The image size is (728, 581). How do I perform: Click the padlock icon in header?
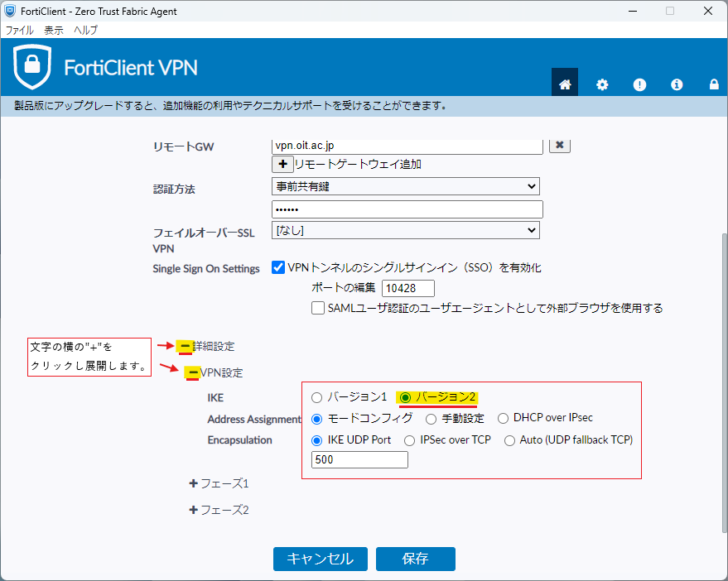point(713,84)
